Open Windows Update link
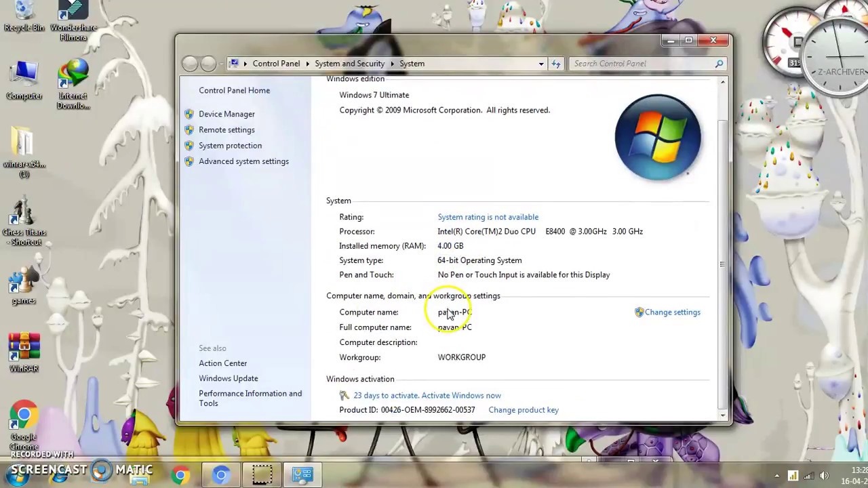This screenshot has height=488, width=868. point(228,378)
